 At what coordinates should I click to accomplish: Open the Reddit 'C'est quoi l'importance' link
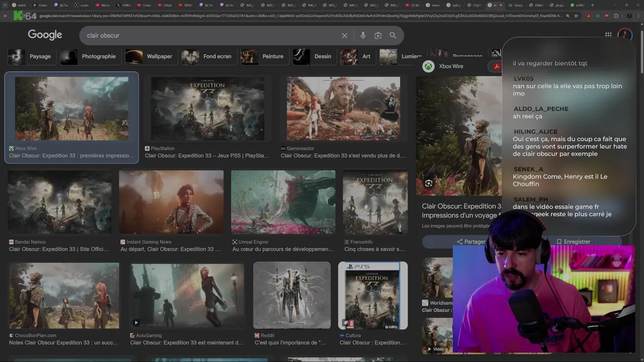(290, 343)
